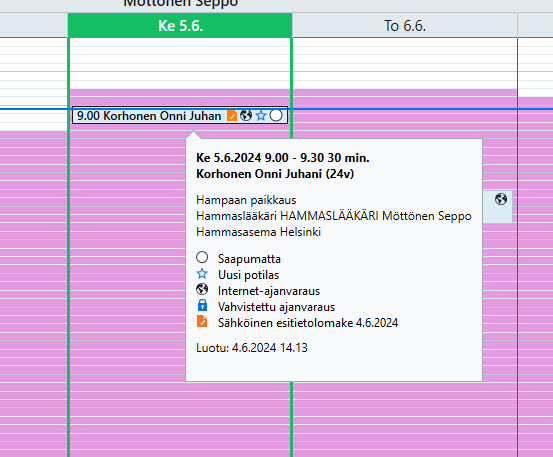Viewport: 553px width, 457px height.
Task: Click the blue lock Vahvistettu ajanvaraus icon
Action: [x=202, y=305]
